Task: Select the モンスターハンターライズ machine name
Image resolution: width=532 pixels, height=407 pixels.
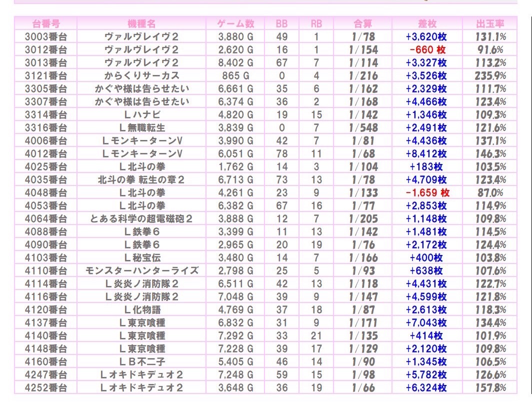Action: (141, 270)
